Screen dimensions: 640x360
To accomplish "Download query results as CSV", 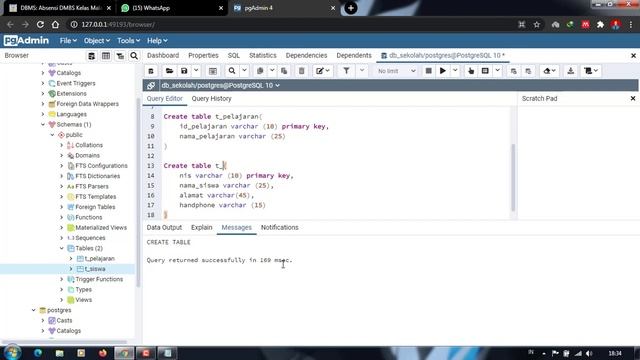I will click(x=571, y=71).
